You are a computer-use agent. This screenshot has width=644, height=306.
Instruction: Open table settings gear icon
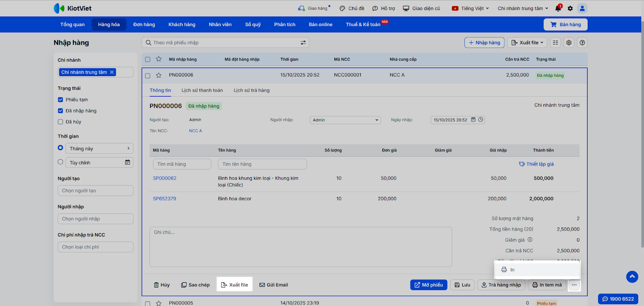569,43
